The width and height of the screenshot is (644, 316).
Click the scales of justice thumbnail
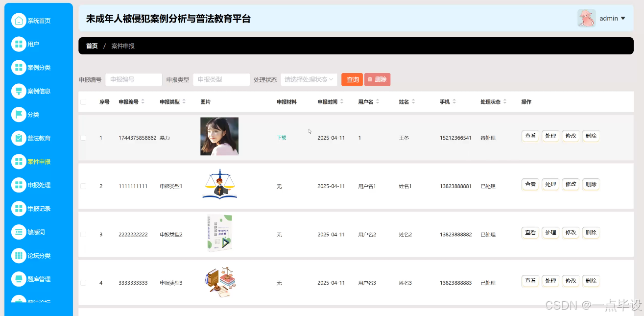click(x=219, y=184)
